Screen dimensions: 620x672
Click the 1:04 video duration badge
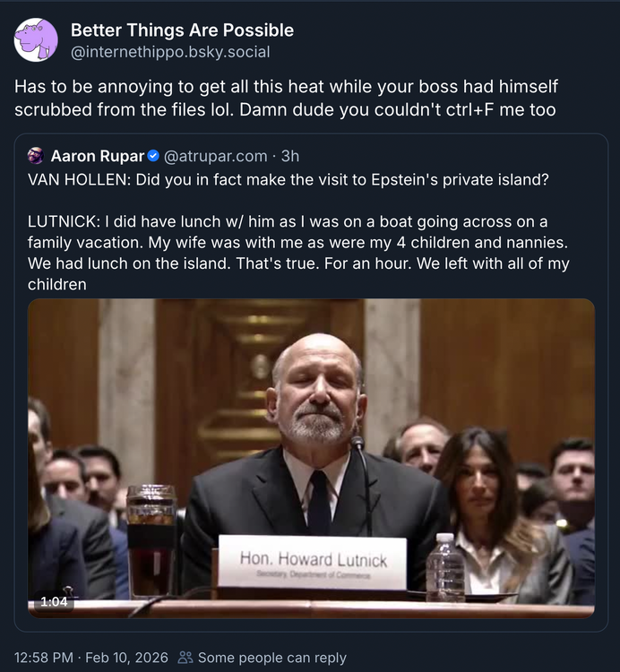click(x=54, y=601)
